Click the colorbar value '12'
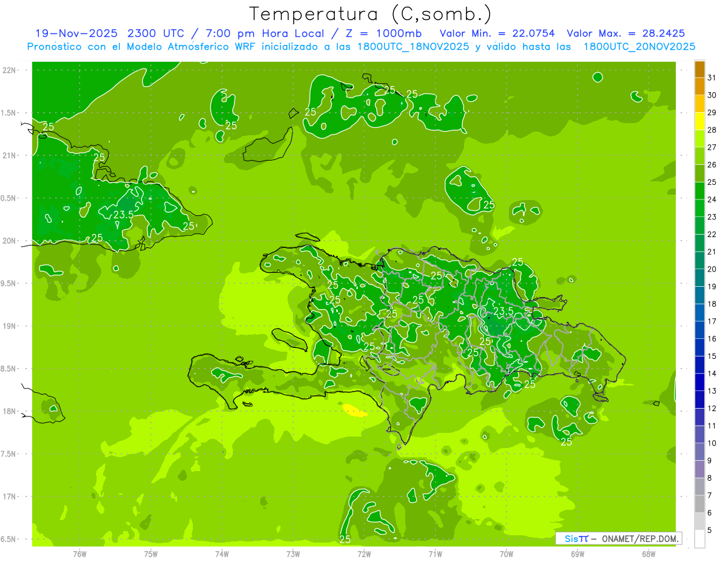Viewport: 728px width, 562px height. (712, 409)
